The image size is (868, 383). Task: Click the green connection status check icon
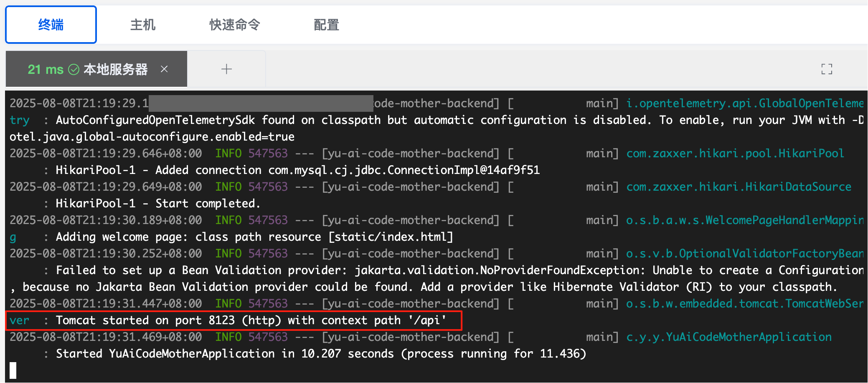tap(74, 69)
